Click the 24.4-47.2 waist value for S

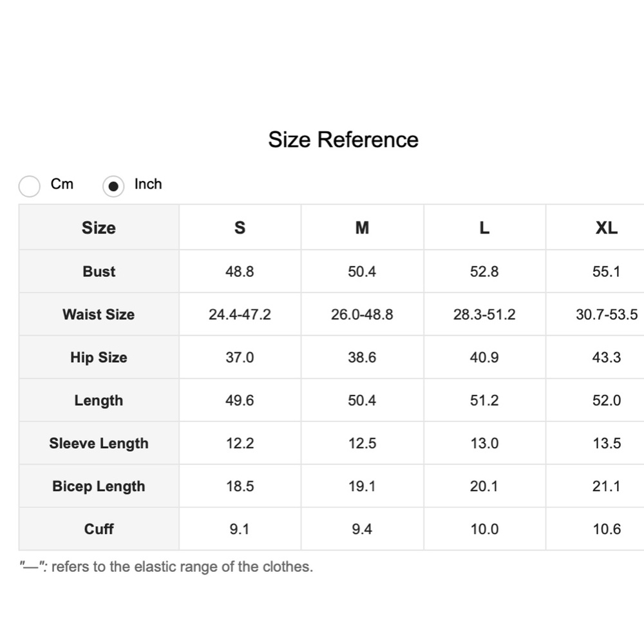(240, 314)
